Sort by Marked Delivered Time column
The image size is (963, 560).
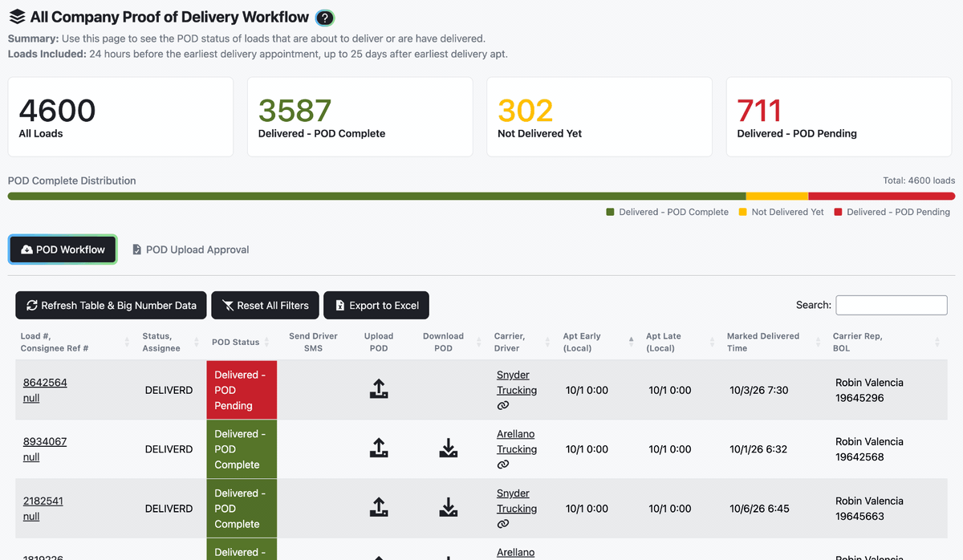pos(774,342)
